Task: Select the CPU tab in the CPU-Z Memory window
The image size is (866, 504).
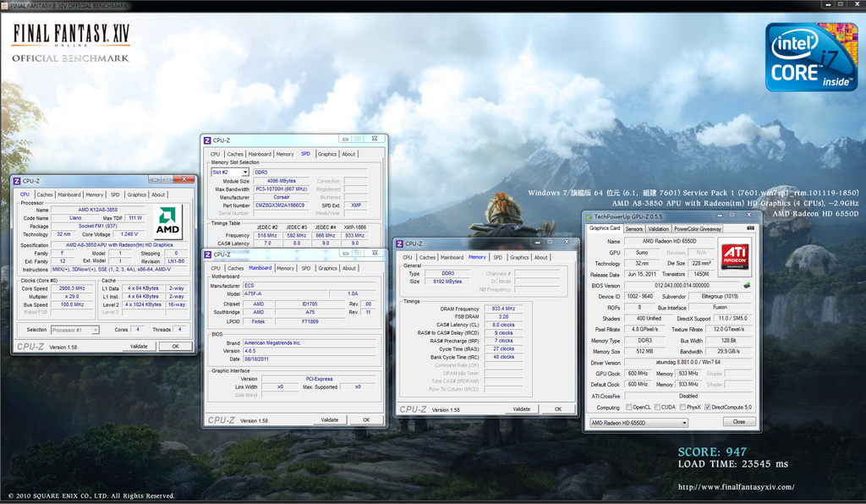Action: (407, 258)
